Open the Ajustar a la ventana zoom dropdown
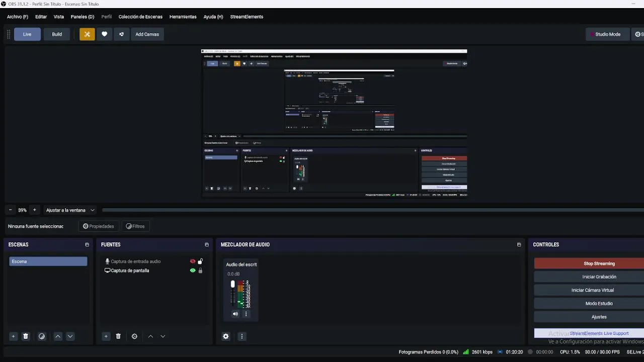The image size is (644, 362). pyautogui.click(x=70, y=210)
